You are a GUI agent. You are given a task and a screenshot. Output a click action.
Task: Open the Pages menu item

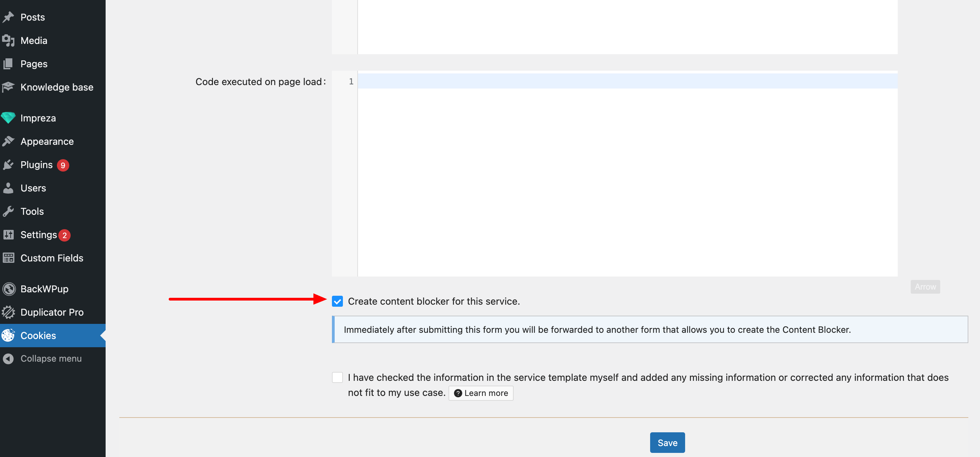click(x=34, y=63)
